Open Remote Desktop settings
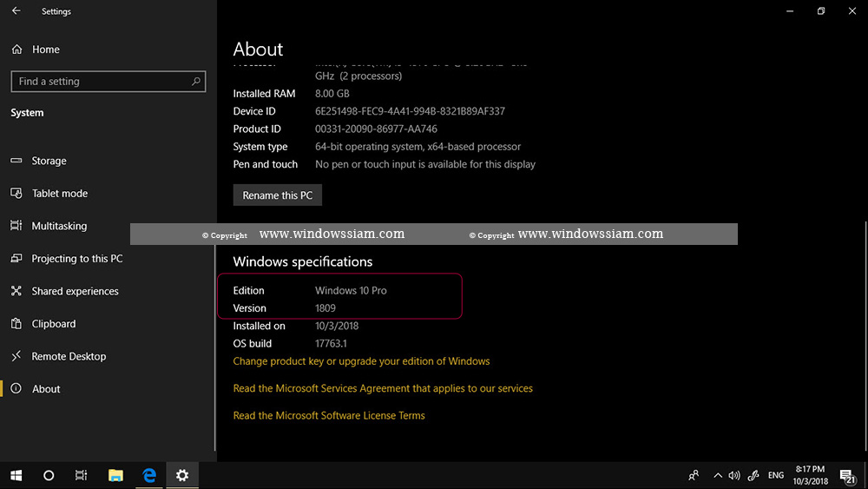Viewport: 868px width, 489px height. (x=69, y=357)
